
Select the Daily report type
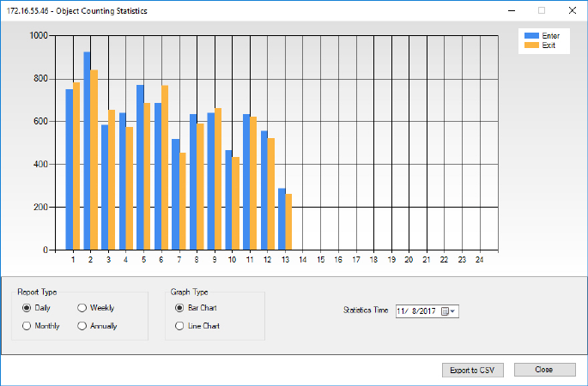(x=36, y=308)
